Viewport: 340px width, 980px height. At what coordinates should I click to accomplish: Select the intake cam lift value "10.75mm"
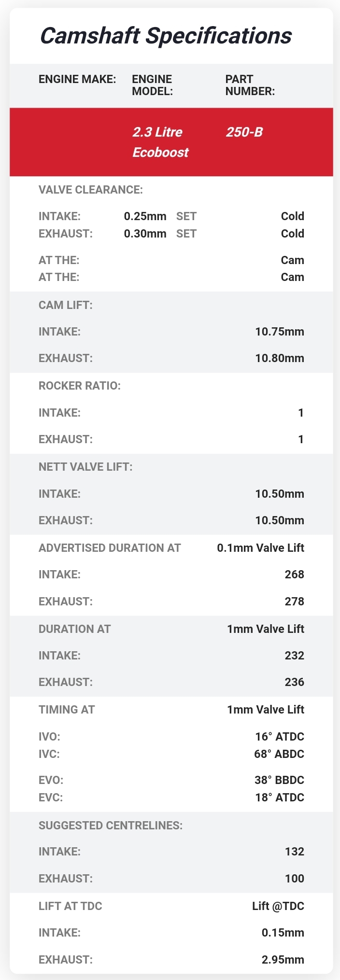click(x=280, y=332)
